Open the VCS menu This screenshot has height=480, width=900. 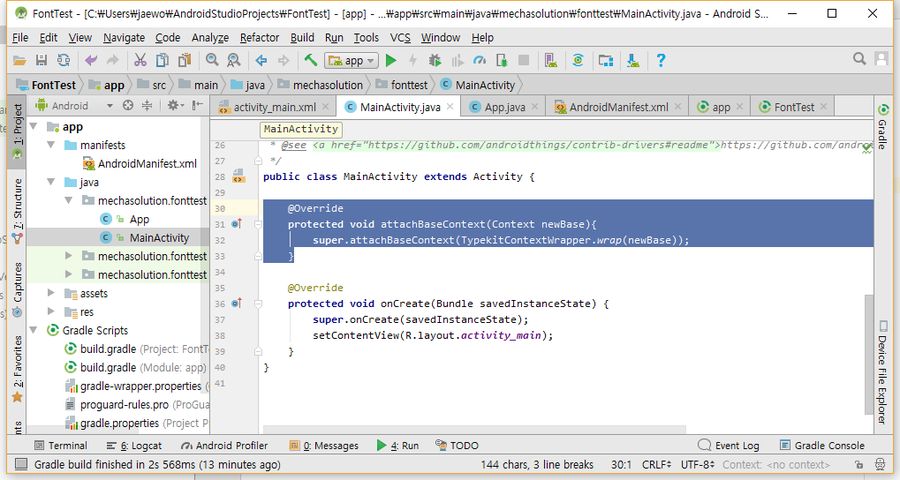point(400,37)
